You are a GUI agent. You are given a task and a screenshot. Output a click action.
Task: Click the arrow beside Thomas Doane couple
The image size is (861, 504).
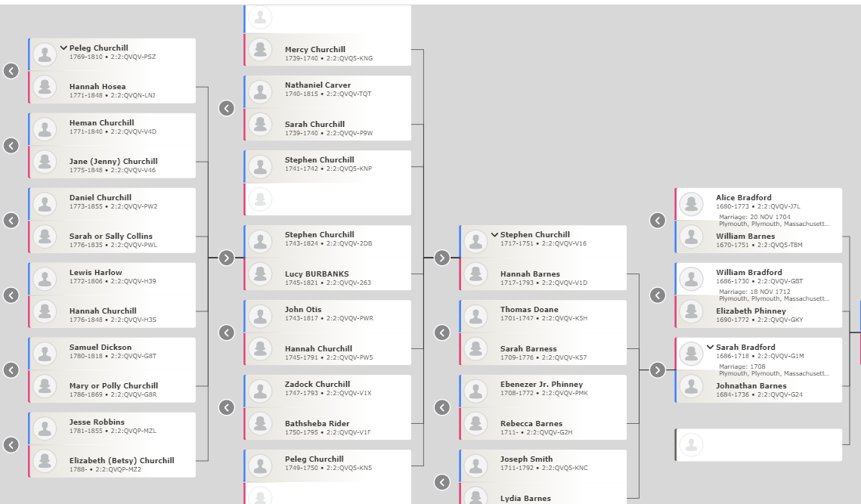pos(442,332)
